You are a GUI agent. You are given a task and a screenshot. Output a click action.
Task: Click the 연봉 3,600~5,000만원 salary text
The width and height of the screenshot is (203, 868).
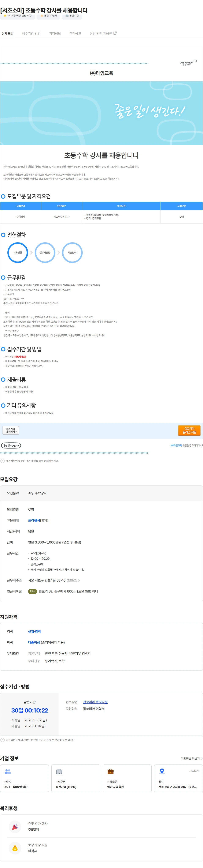point(54,542)
